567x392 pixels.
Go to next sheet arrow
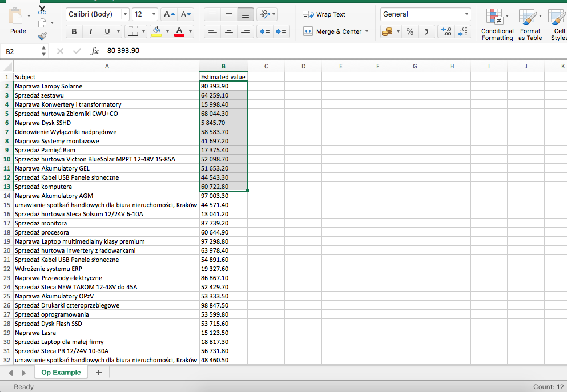pyautogui.click(x=23, y=373)
